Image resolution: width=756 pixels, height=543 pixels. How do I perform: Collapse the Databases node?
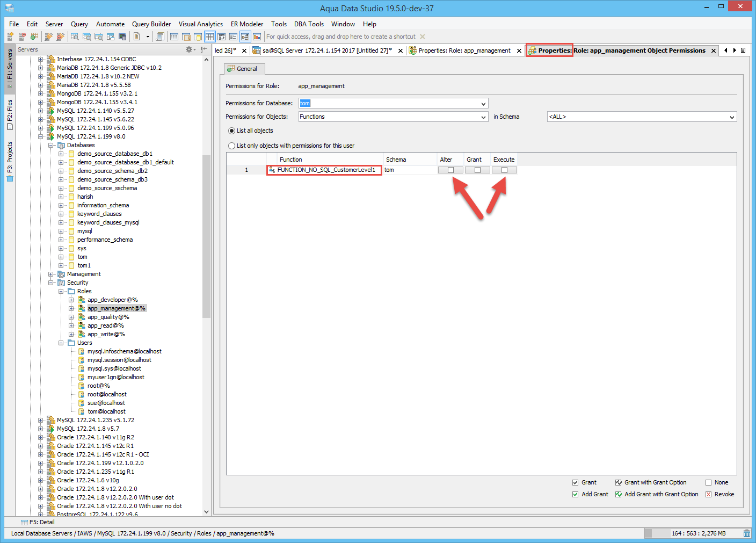click(51, 145)
